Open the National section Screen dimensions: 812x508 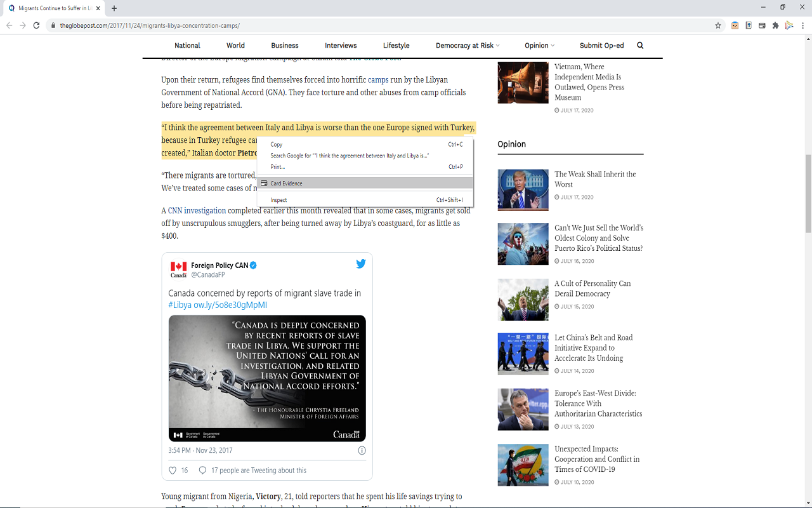187,46
